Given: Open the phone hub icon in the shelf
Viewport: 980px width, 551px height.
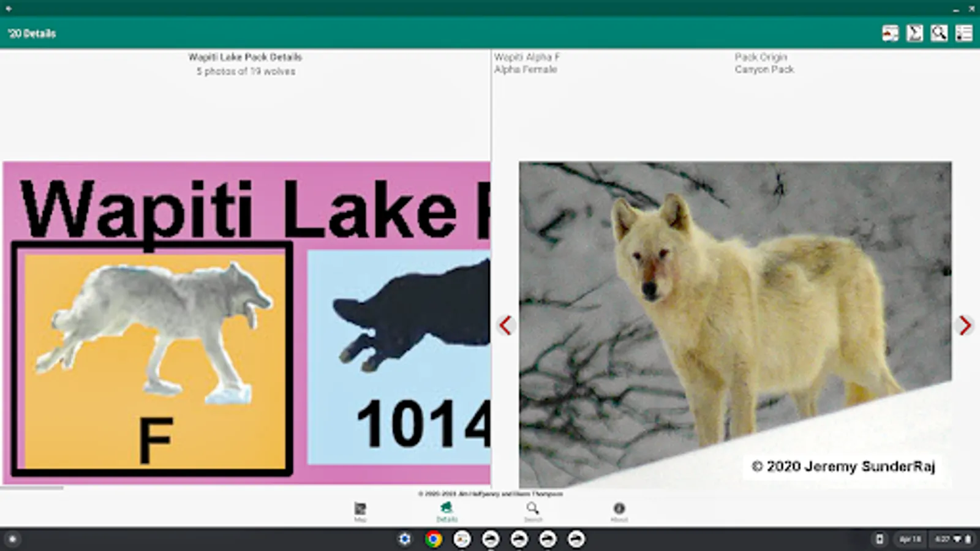Looking at the screenshot, I should coord(880,539).
